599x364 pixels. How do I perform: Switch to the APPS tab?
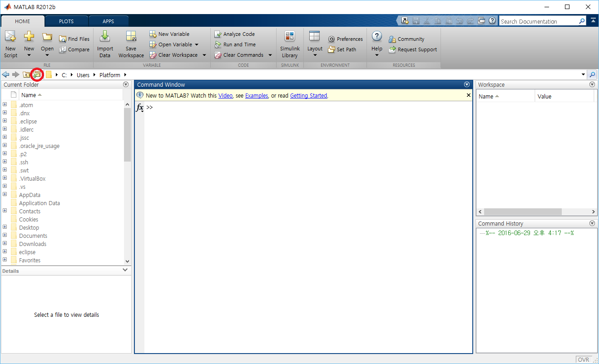pyautogui.click(x=108, y=21)
